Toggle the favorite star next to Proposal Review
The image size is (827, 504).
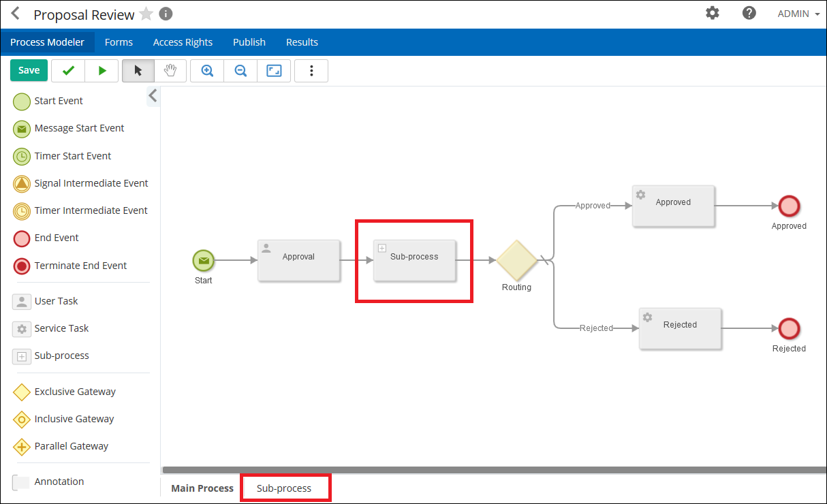146,13
